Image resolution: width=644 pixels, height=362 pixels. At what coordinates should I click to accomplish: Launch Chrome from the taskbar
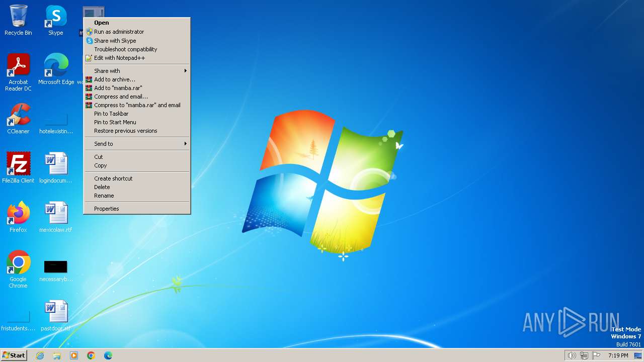(91, 355)
